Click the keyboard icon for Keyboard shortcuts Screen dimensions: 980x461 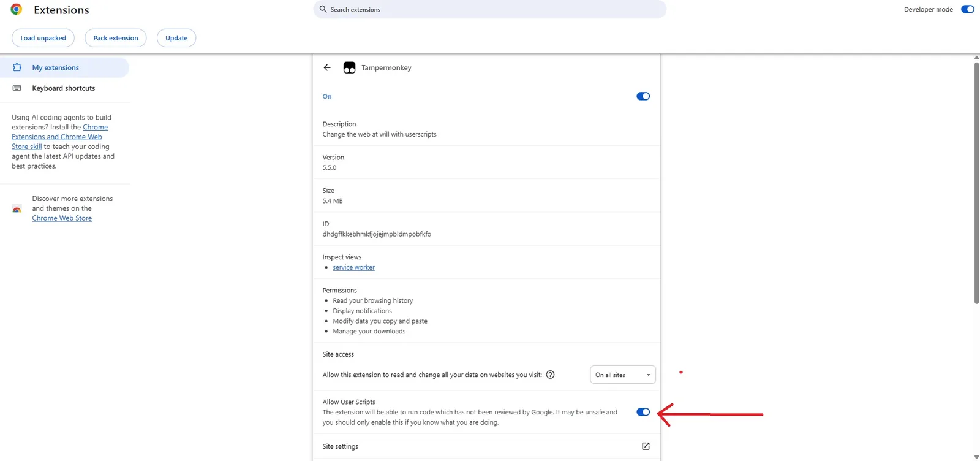17,88
